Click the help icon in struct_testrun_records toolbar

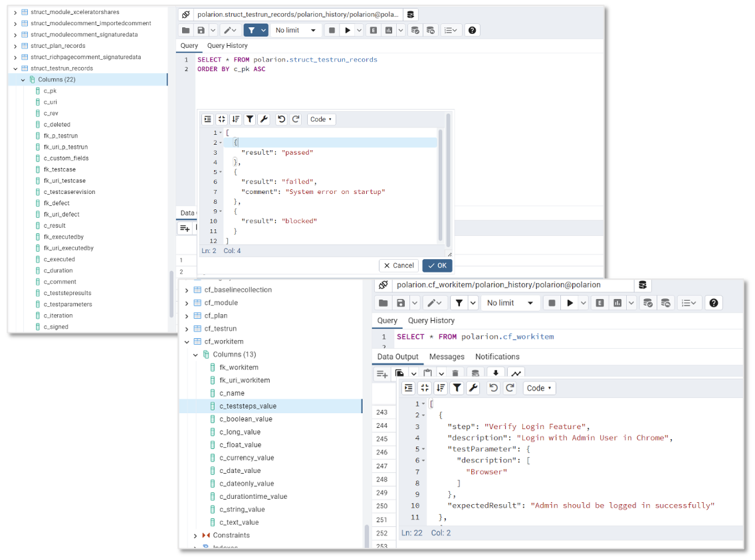pyautogui.click(x=472, y=31)
